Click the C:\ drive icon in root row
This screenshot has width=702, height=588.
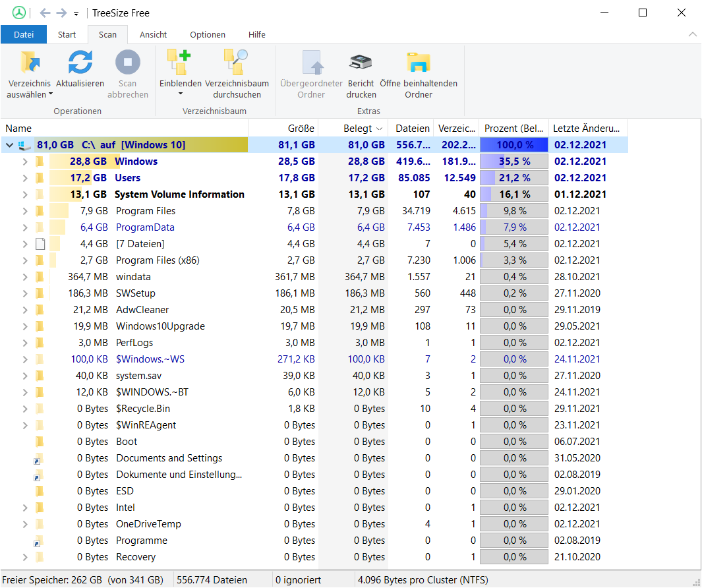(x=24, y=145)
